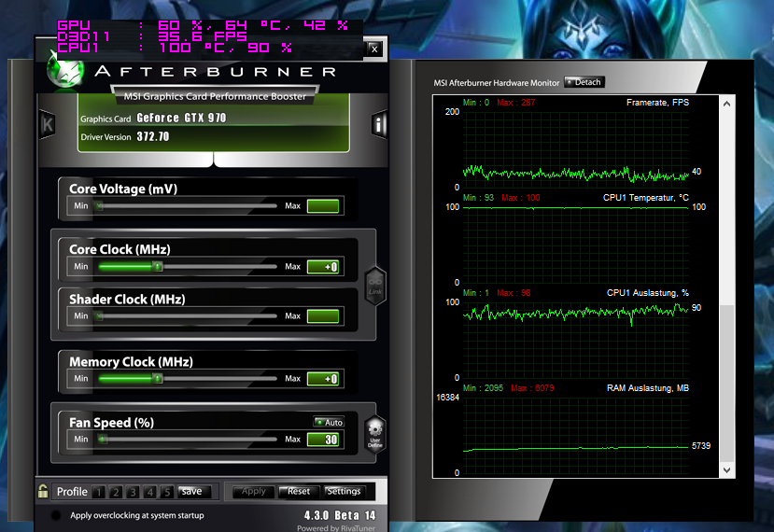Select profile slot 4
The image size is (774, 532).
pos(150,492)
